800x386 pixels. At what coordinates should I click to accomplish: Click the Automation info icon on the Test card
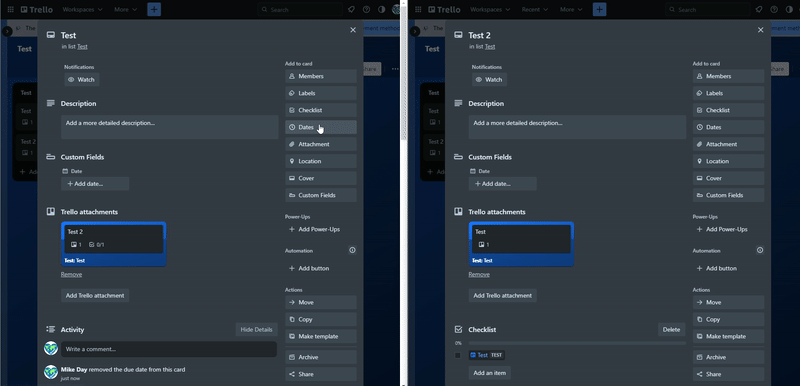tap(352, 250)
